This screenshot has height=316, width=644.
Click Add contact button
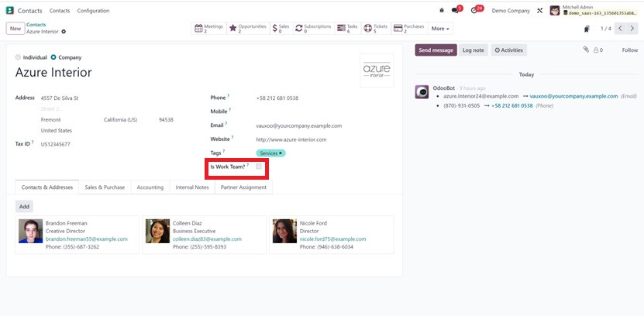coord(24,207)
